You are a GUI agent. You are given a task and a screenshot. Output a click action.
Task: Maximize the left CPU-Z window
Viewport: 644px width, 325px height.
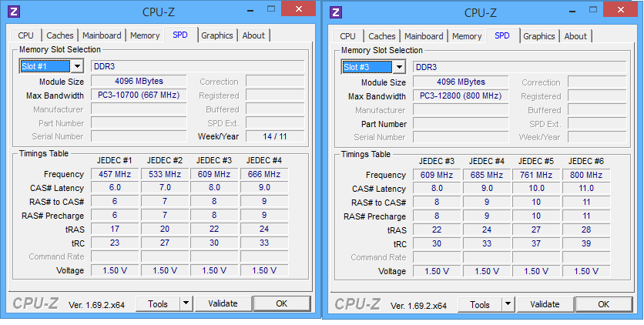271,8
